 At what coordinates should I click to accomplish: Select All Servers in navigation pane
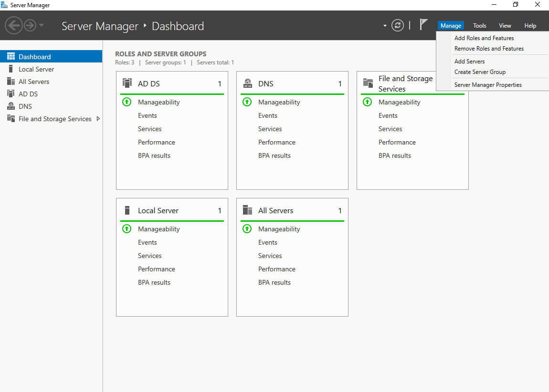tap(51, 82)
